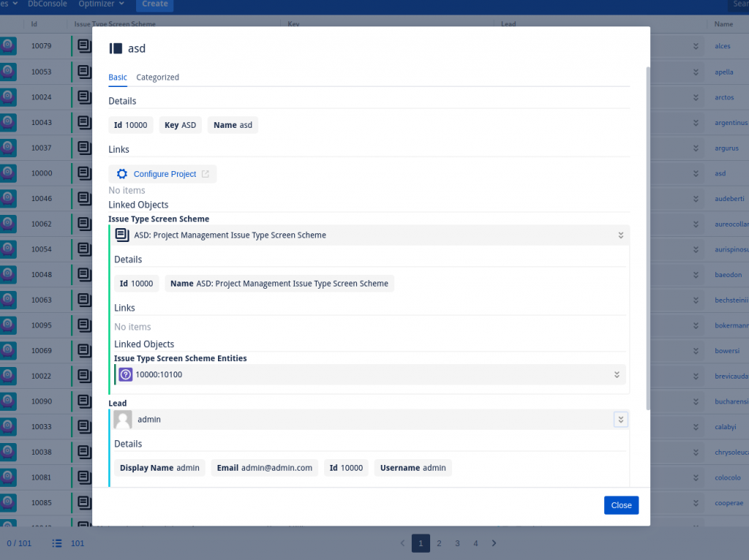Expand the calabyi row chevron
The width and height of the screenshot is (749, 560).
(696, 427)
